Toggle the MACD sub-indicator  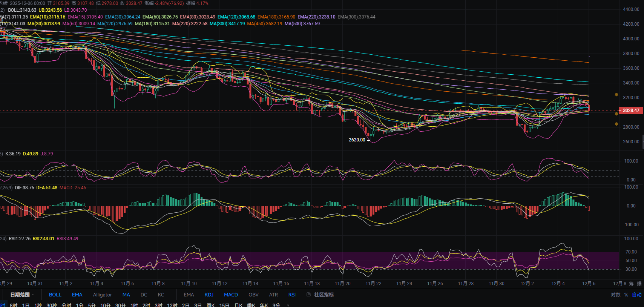231,295
